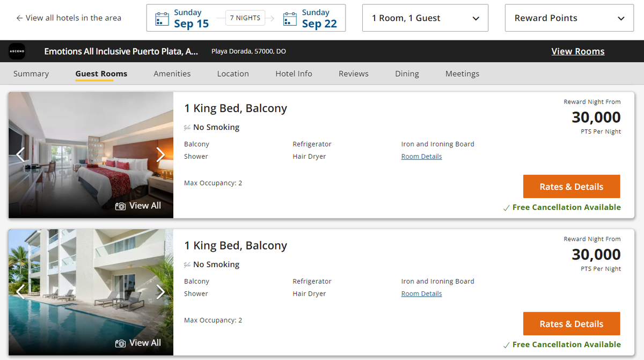Expand the 7 NIGHTS date selector
The width and height of the screenshot is (644, 360).
coord(245,17)
